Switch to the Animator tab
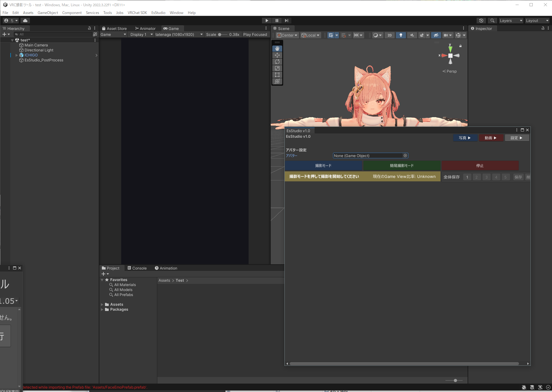Screen dimensions: 552x392 145,28
